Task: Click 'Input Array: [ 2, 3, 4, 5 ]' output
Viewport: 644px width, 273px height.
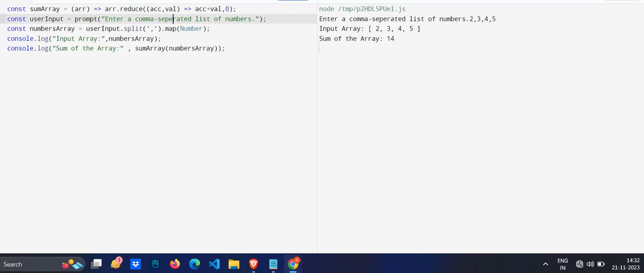Action: (370, 28)
